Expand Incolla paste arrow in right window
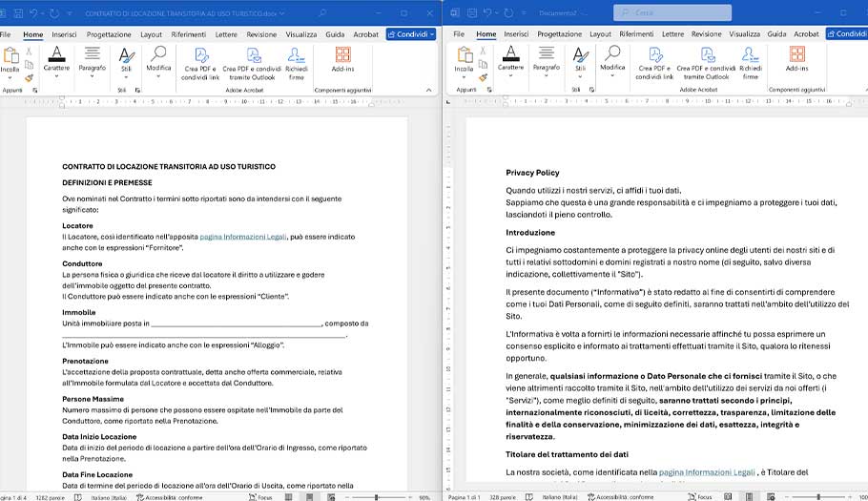Image resolution: width=868 pixels, height=501 pixels. [x=464, y=77]
